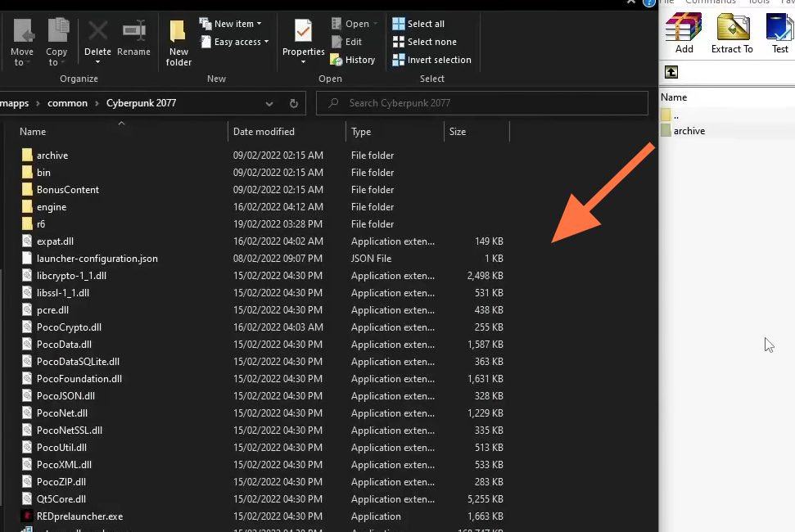Select PocoUtil.dll file name
The image size is (795, 532).
click(62, 448)
